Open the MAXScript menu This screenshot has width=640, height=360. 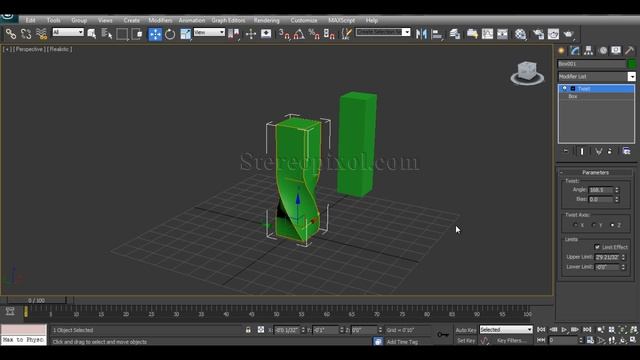tap(342, 20)
